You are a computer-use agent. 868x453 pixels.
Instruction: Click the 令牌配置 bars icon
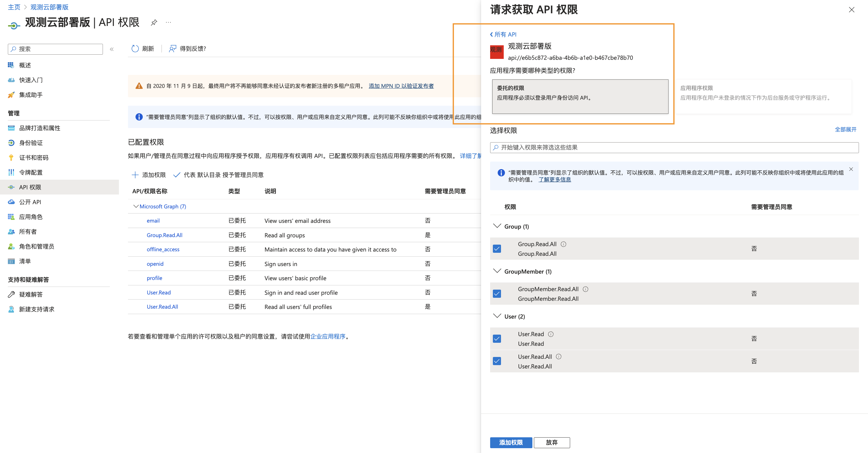tap(11, 172)
